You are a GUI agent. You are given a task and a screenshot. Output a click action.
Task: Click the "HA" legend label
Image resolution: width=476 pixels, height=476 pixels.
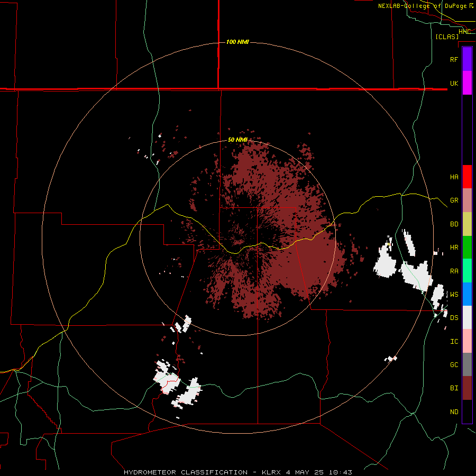(x=454, y=177)
